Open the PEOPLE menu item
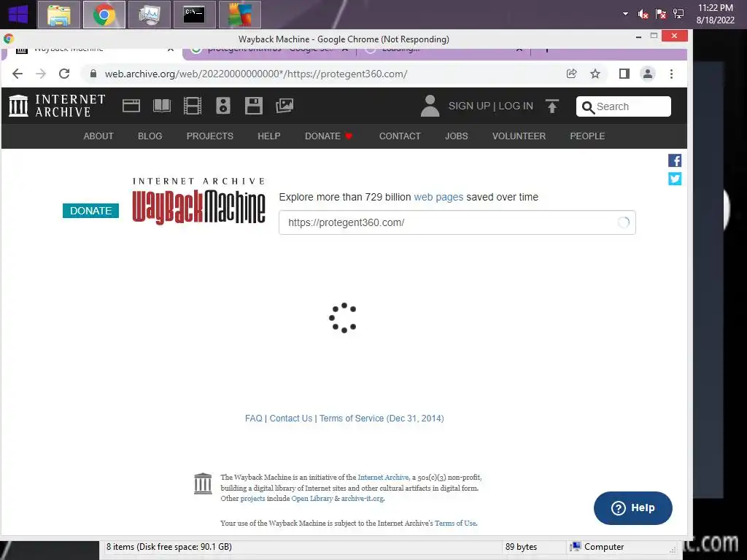The width and height of the screenshot is (747, 560). pos(587,136)
